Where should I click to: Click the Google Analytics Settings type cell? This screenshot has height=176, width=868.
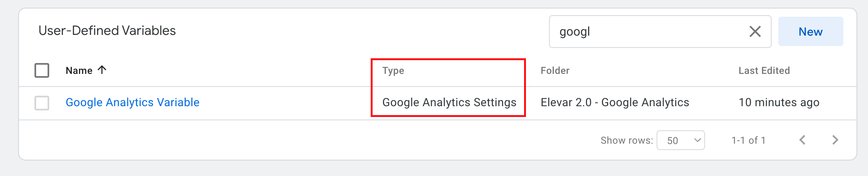(449, 102)
